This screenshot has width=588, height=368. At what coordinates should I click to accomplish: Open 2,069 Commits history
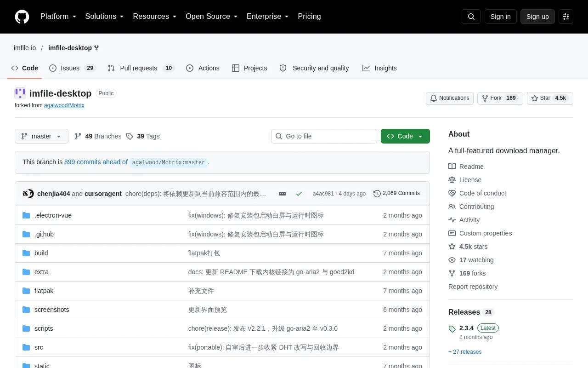pos(397,194)
